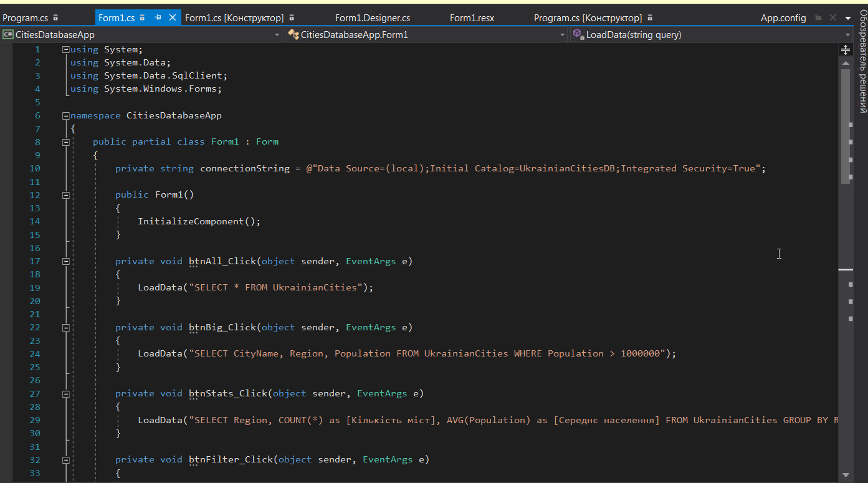The height and width of the screenshot is (483, 868).
Task: Click the vertical scrollbar down arrow
Action: click(x=846, y=475)
